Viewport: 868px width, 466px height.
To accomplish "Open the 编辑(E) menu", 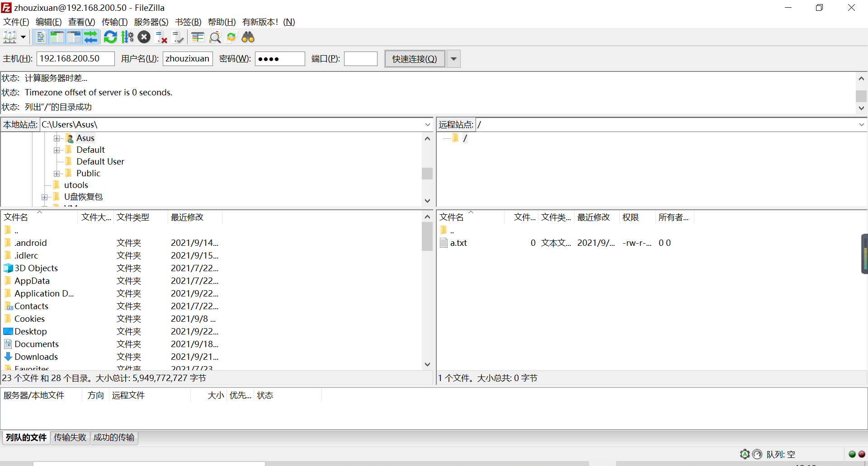I will pyautogui.click(x=49, y=22).
